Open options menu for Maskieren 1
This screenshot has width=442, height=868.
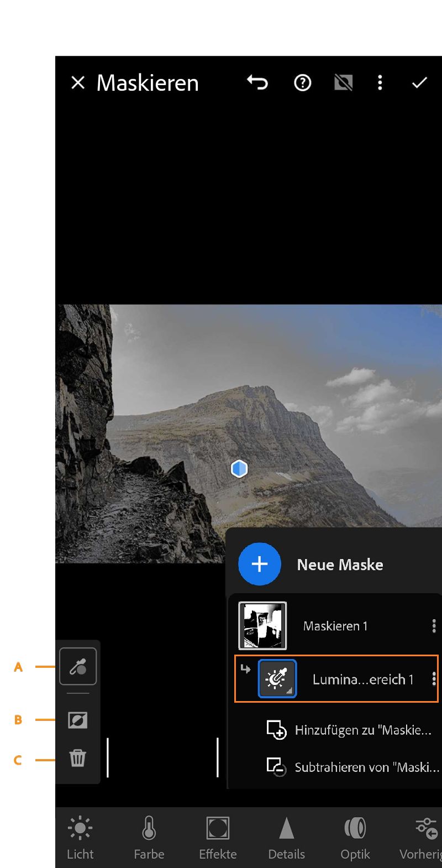point(434,626)
